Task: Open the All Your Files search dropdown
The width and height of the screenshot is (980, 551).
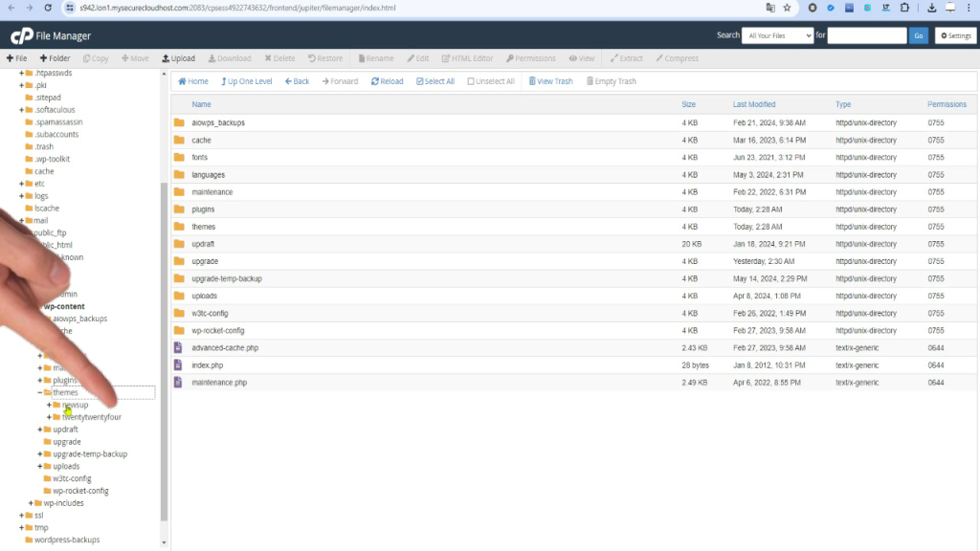Action: pos(778,35)
